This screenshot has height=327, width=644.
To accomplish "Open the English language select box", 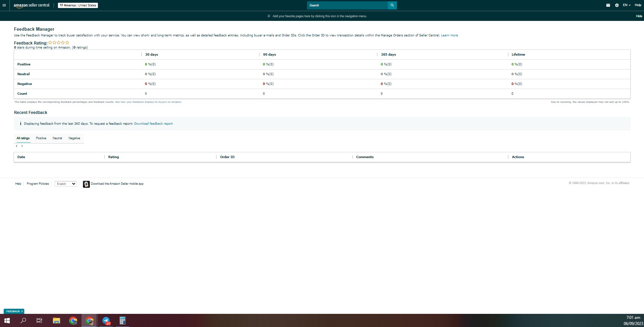I will (66, 184).
